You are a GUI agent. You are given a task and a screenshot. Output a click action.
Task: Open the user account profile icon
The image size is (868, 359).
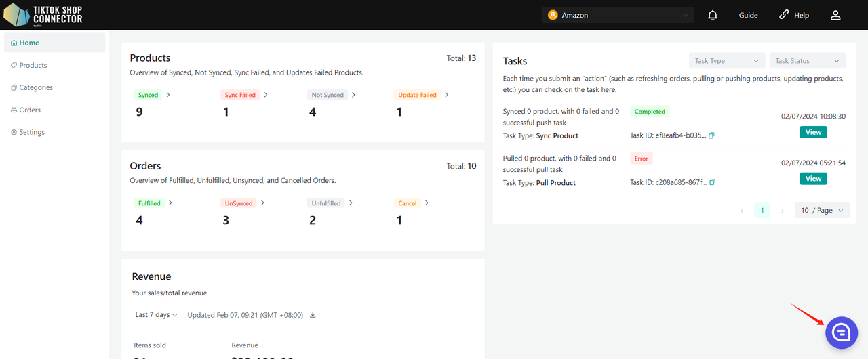tap(835, 15)
